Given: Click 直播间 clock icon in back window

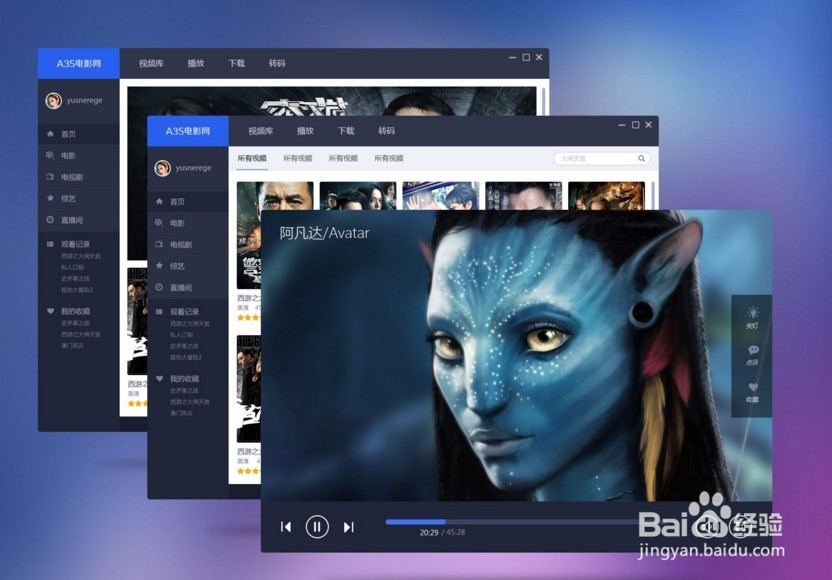Looking at the screenshot, I should (x=50, y=220).
